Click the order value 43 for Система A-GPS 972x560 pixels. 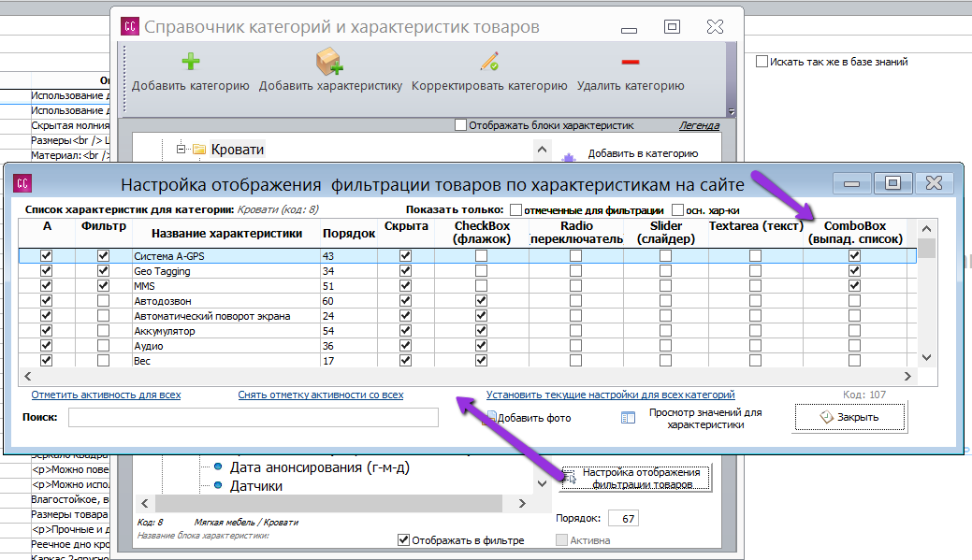(x=328, y=256)
